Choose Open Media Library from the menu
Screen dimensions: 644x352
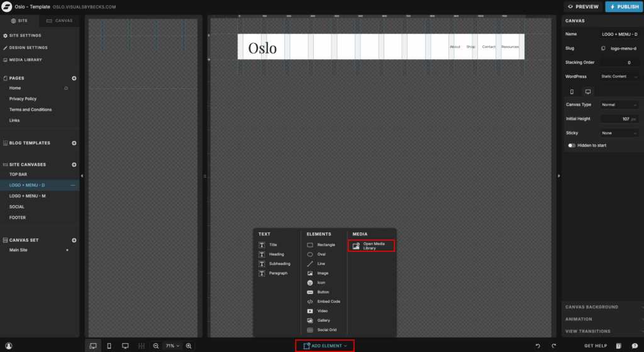coord(371,246)
